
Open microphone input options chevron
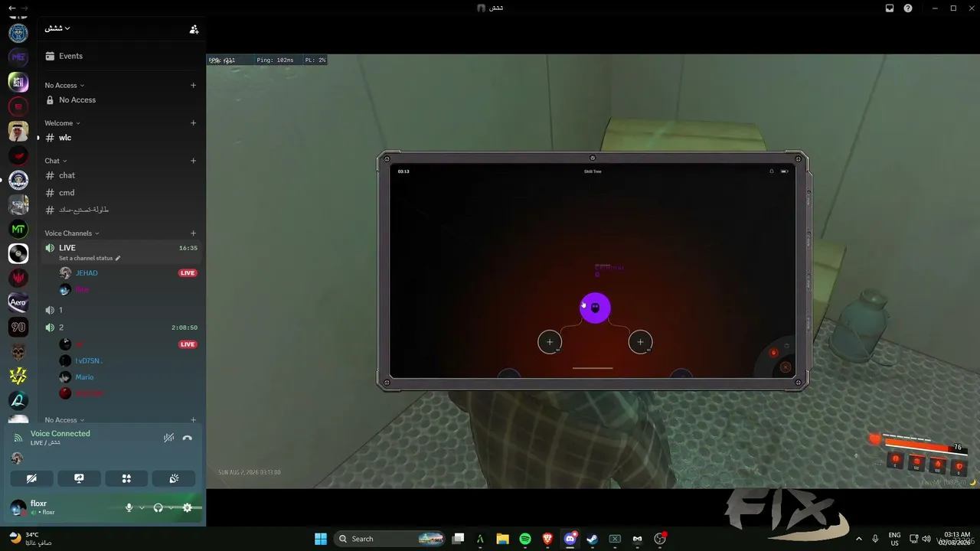coord(142,507)
